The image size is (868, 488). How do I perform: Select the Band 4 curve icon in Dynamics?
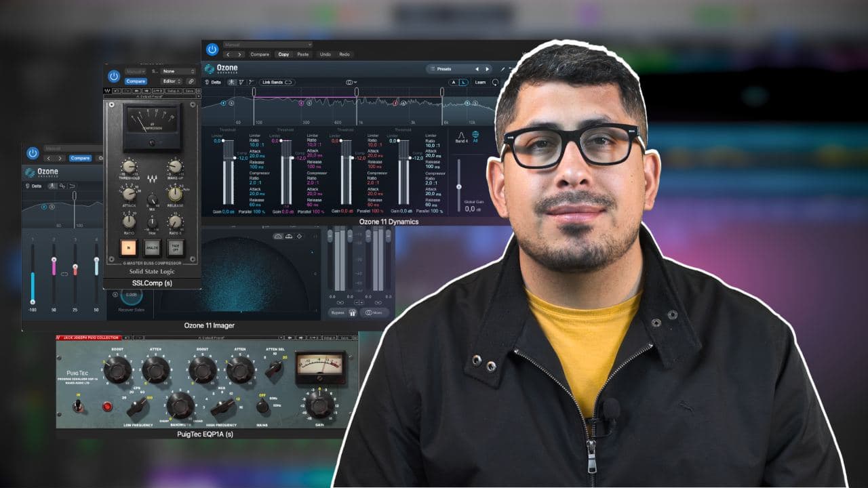pos(462,137)
